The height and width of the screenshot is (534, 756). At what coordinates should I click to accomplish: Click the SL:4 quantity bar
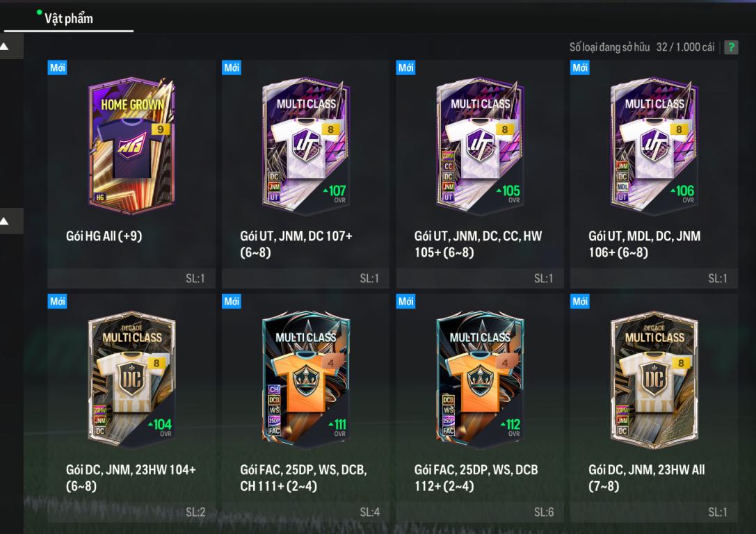click(x=306, y=512)
